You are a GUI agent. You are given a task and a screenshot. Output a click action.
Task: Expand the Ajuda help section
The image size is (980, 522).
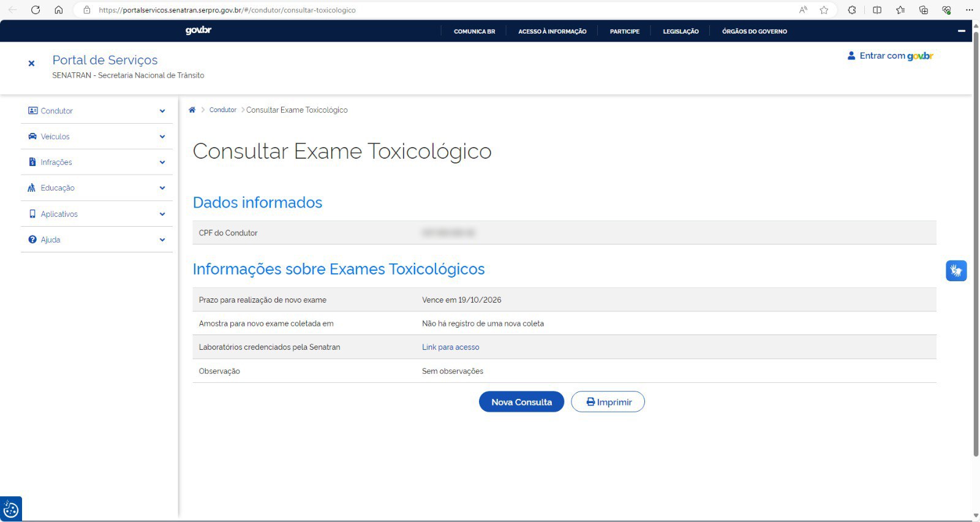click(x=97, y=240)
